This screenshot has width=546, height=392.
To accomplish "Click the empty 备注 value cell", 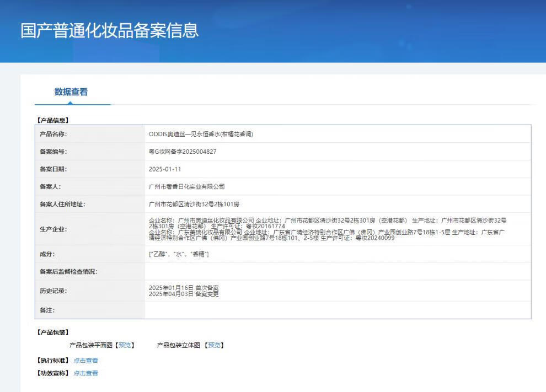I will pyautogui.click(x=337, y=310).
